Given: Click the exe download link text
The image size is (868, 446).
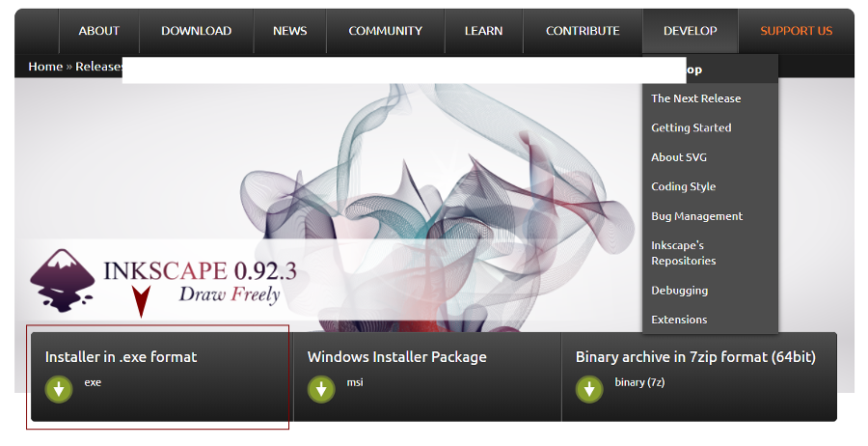Looking at the screenshot, I should [93, 382].
